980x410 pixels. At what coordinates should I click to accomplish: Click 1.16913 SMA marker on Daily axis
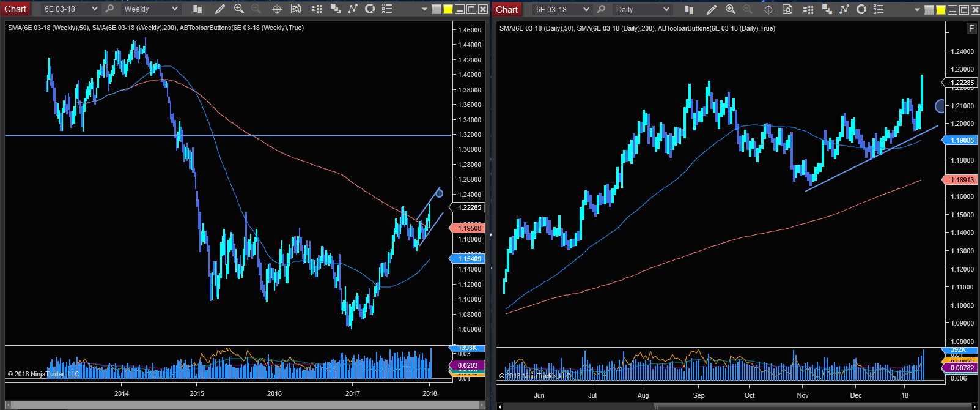coord(960,180)
